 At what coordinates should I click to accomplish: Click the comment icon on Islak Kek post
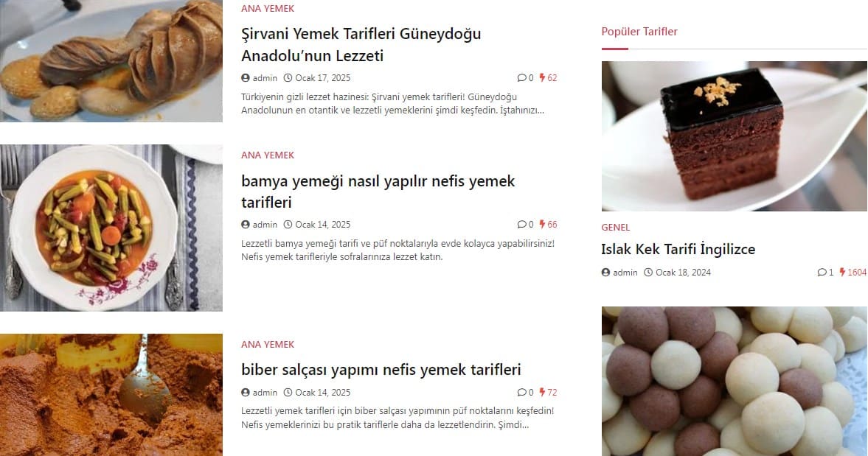coord(822,273)
